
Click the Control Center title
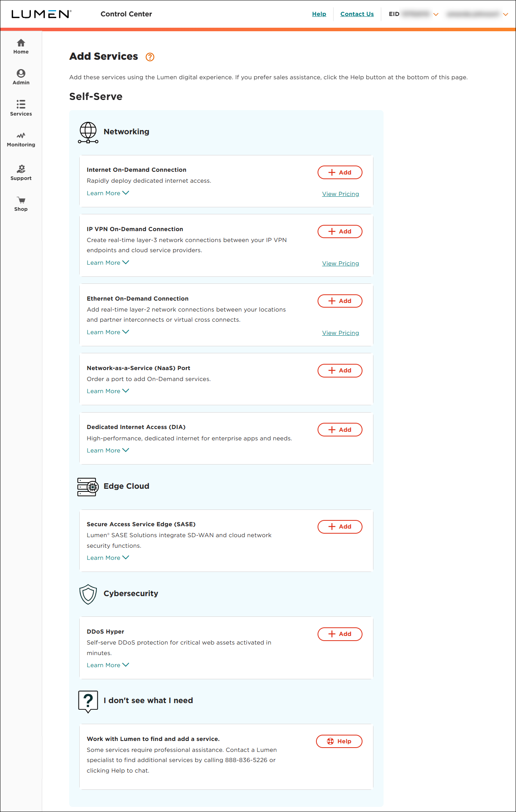[126, 14]
